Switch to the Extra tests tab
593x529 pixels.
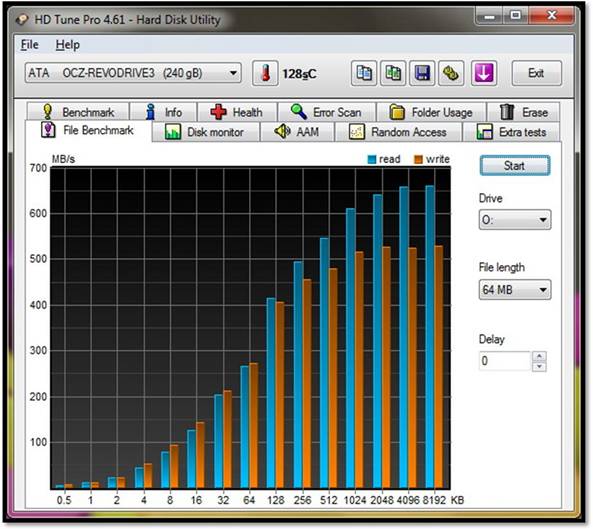coord(512,132)
